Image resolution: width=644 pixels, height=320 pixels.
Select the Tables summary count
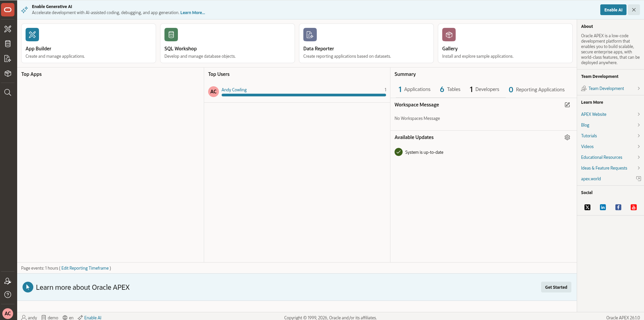[450, 89]
